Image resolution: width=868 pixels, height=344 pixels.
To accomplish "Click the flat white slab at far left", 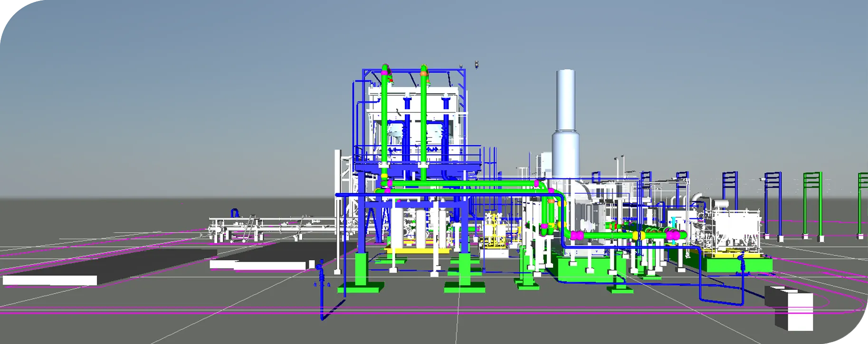I will 50,280.
